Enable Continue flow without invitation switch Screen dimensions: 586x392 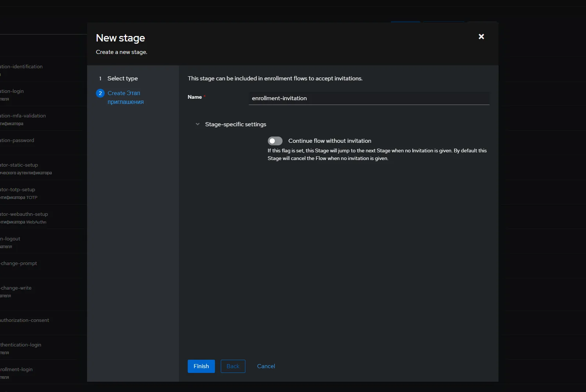[x=275, y=141]
